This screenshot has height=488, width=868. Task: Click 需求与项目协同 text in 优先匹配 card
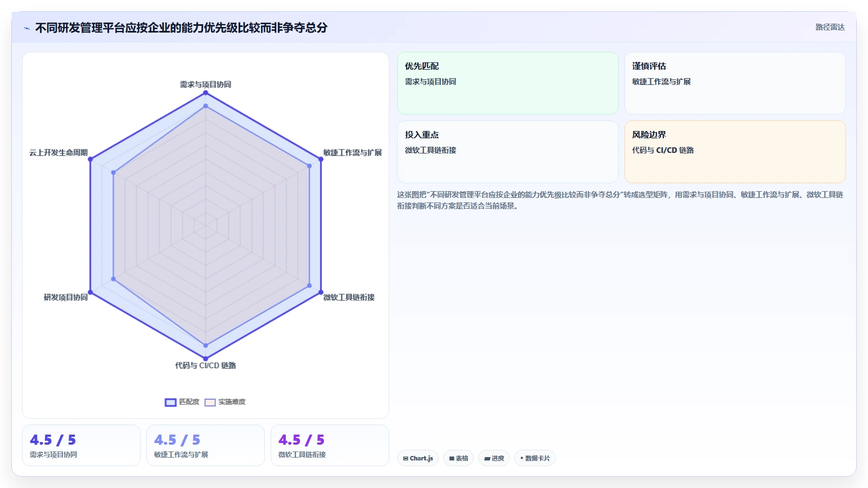click(x=430, y=82)
